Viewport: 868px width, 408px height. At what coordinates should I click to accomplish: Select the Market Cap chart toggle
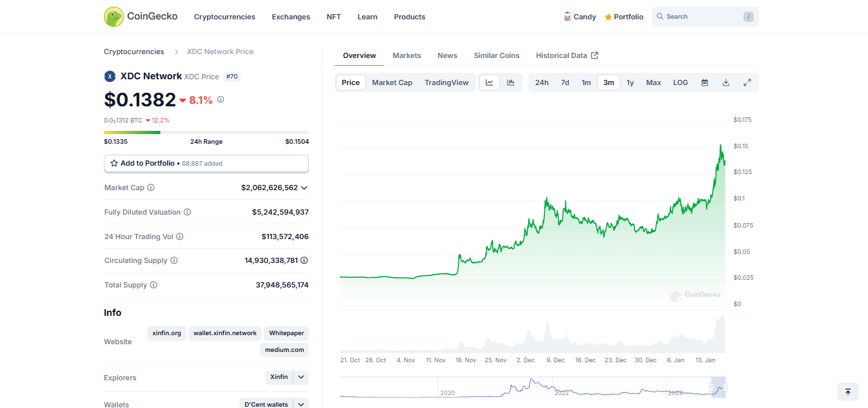point(392,83)
